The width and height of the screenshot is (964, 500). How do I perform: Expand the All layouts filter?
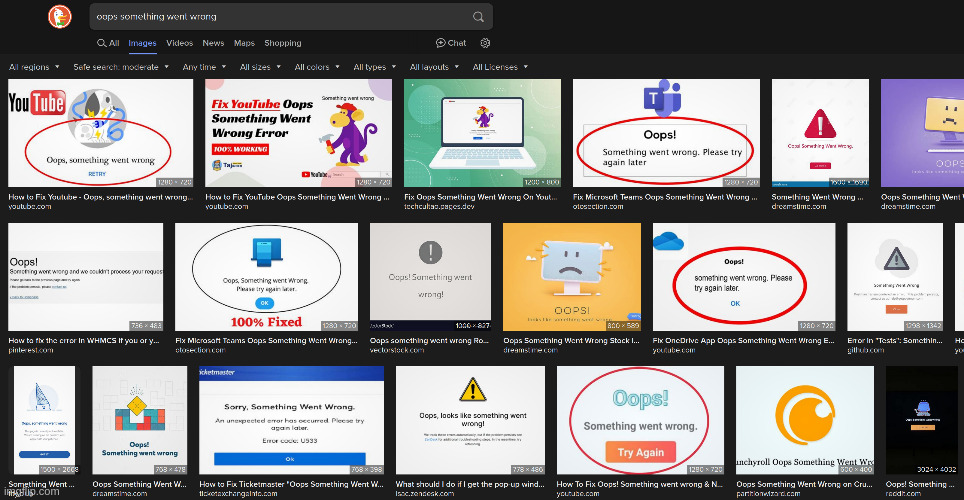[x=435, y=67]
